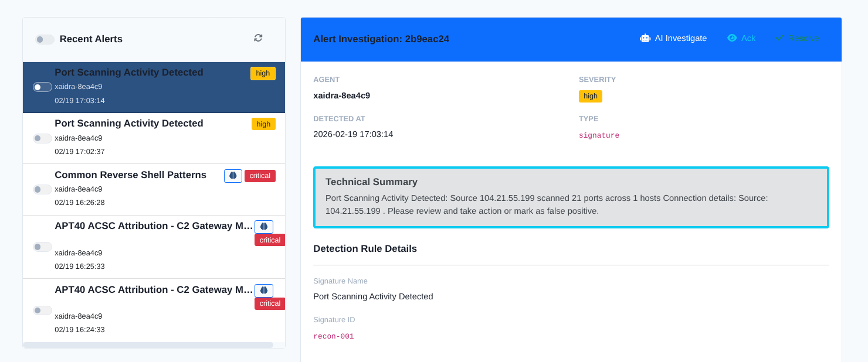Select Port Scanning Activity Detected alert from 17:03:14
Viewport: 868px width, 362px height.
154,87
